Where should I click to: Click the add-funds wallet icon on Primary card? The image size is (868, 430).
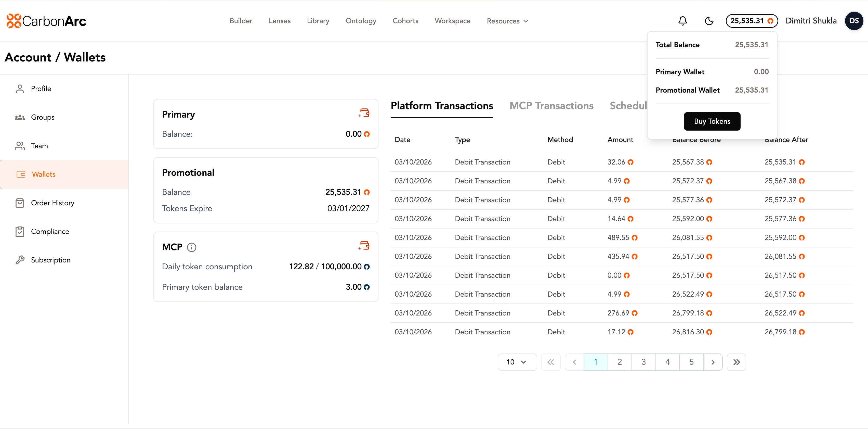tap(364, 113)
